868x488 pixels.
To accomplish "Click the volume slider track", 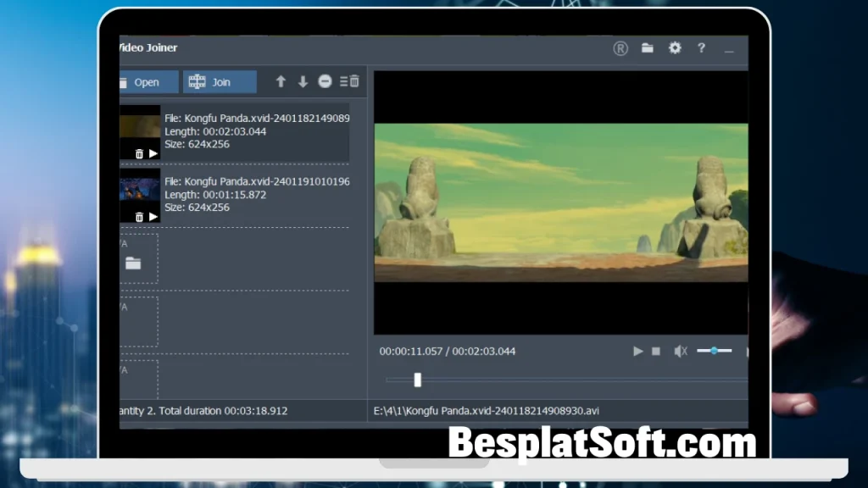I will pyautogui.click(x=714, y=351).
